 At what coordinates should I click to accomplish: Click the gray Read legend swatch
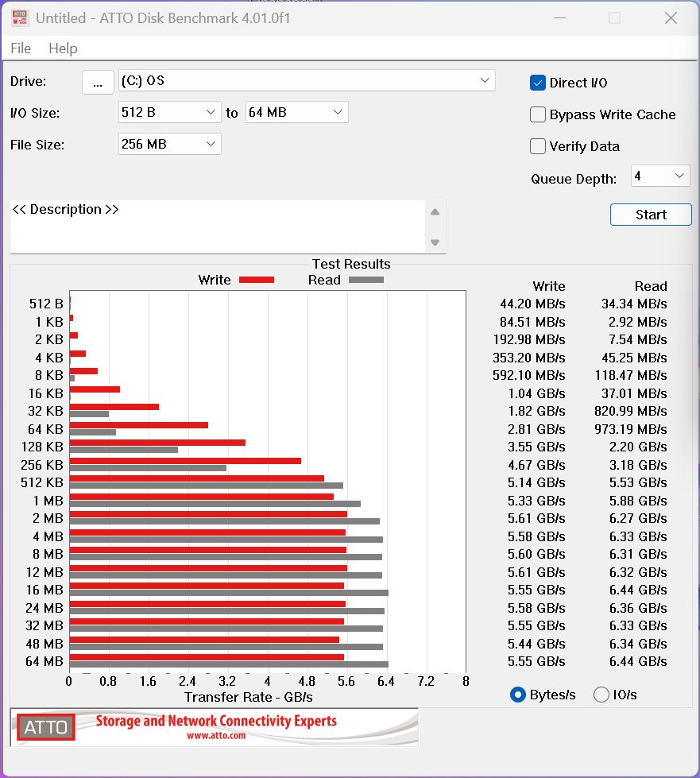point(366,280)
